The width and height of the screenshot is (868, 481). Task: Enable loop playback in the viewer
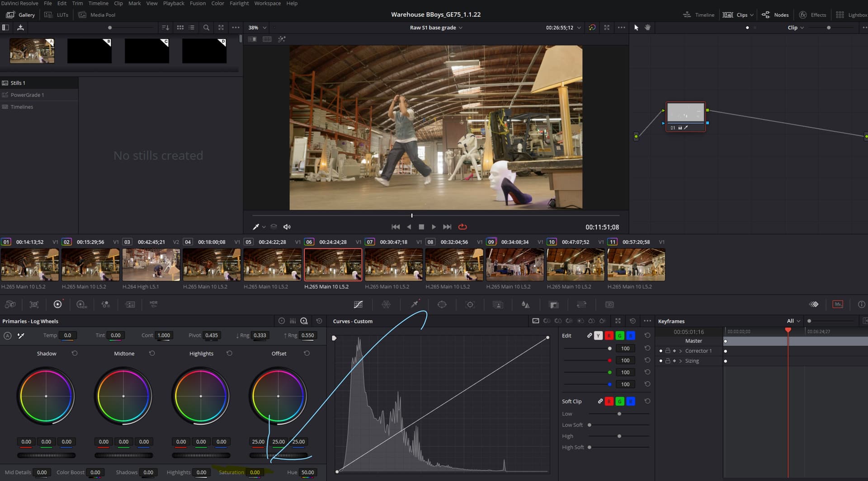tap(462, 227)
